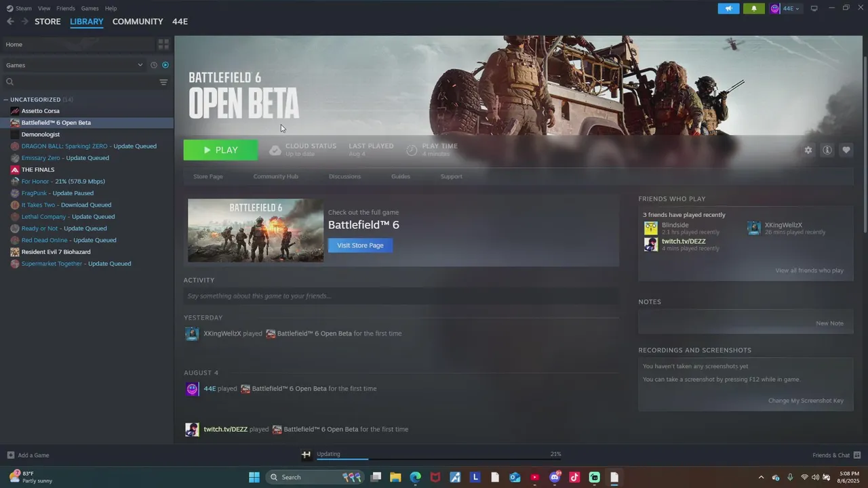868x488 pixels.
Task: Click the blue announcements megaphone icon
Action: [x=728, y=8]
